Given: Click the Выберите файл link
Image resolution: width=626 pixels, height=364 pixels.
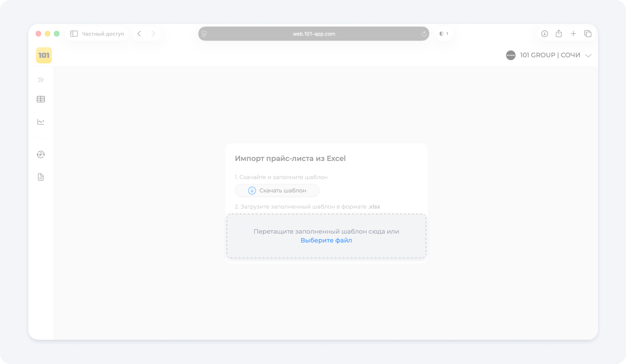Looking at the screenshot, I should click(326, 240).
